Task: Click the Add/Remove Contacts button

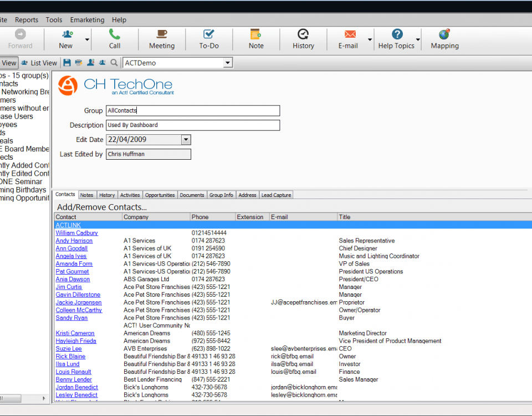Action: click(x=102, y=207)
